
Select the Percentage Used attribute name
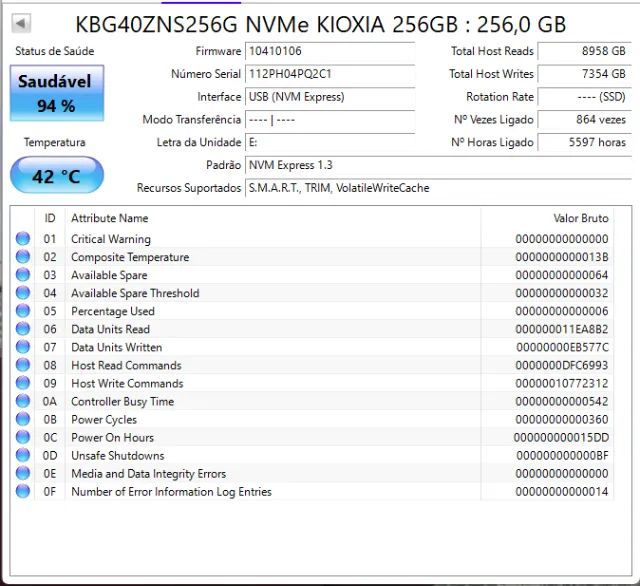pos(113,311)
